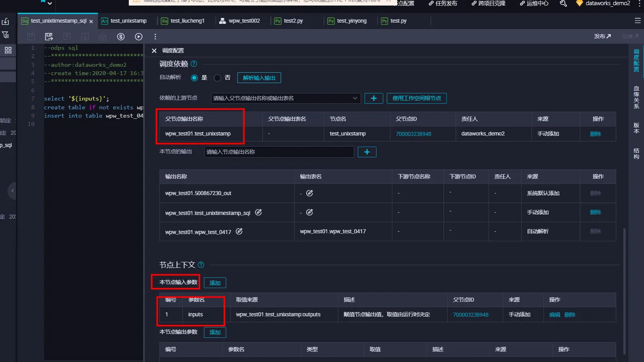Click 添加 next to 本节点输入参数
This screenshot has height=362, width=644.
point(215,283)
